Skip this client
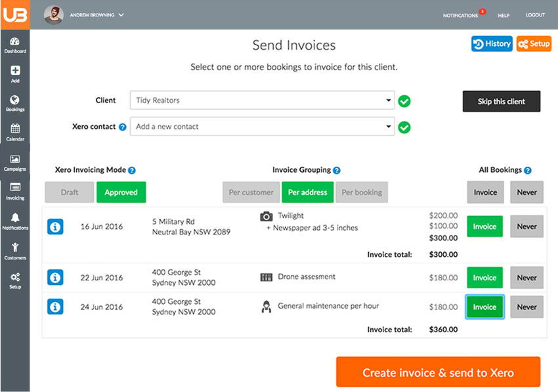The height and width of the screenshot is (392, 558). [x=502, y=101]
